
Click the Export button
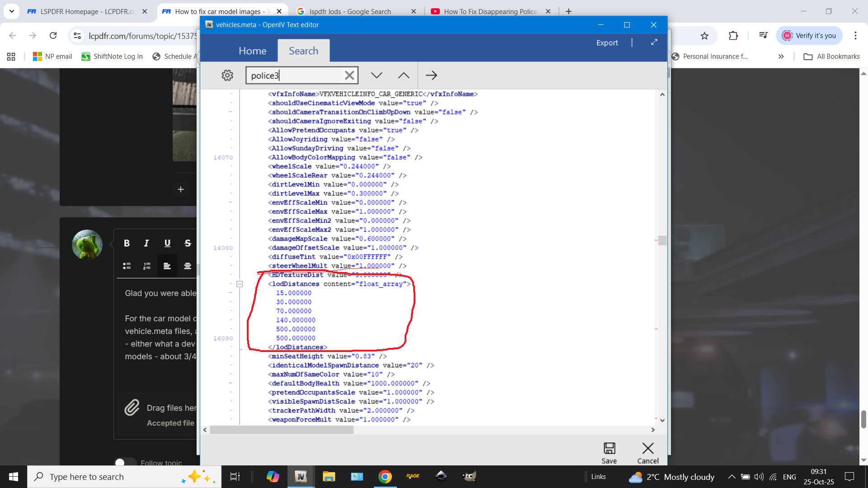pyautogui.click(x=607, y=42)
